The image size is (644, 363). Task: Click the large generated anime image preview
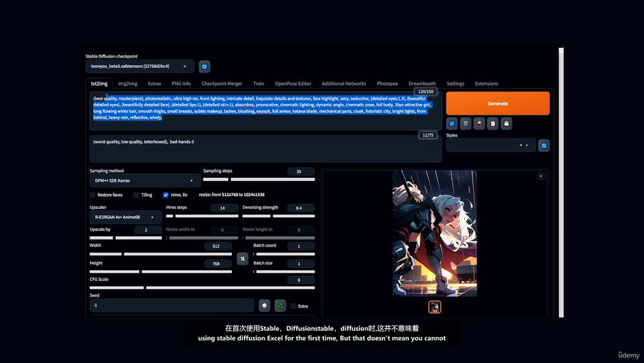pos(435,233)
